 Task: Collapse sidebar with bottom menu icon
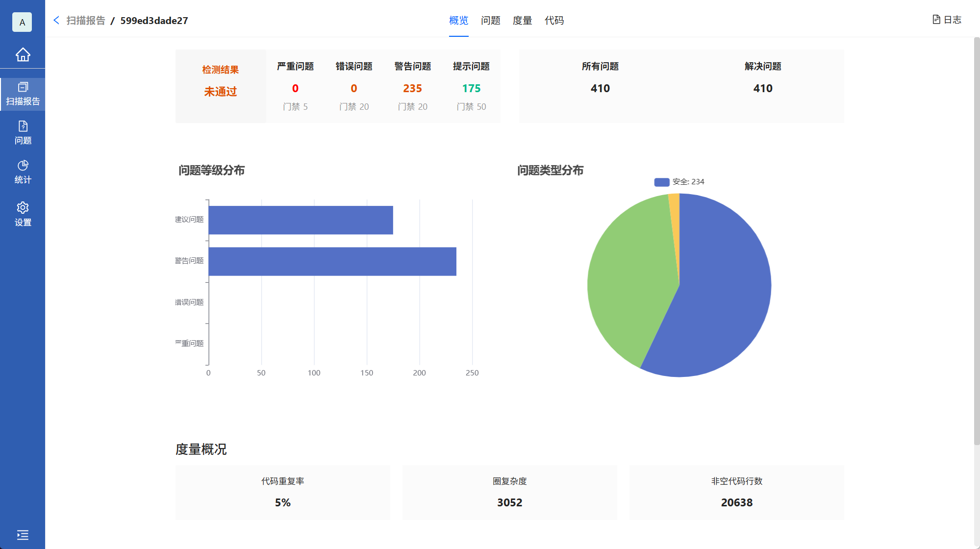(x=23, y=535)
